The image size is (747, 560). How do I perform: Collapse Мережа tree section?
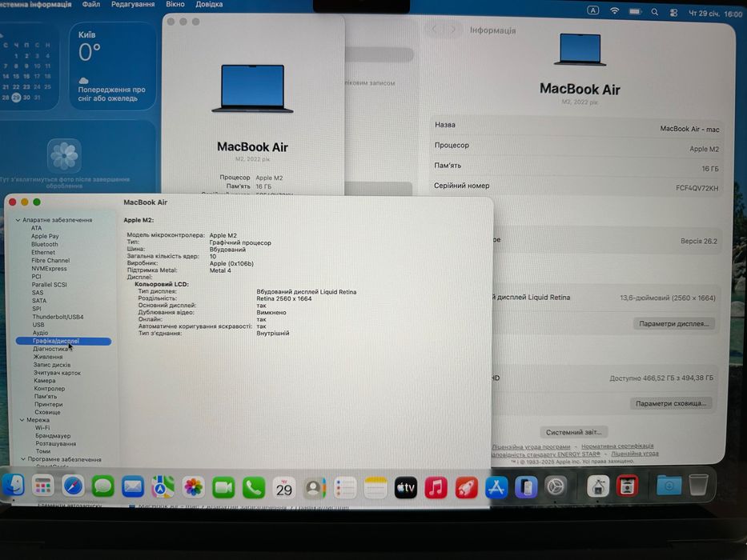click(22, 420)
